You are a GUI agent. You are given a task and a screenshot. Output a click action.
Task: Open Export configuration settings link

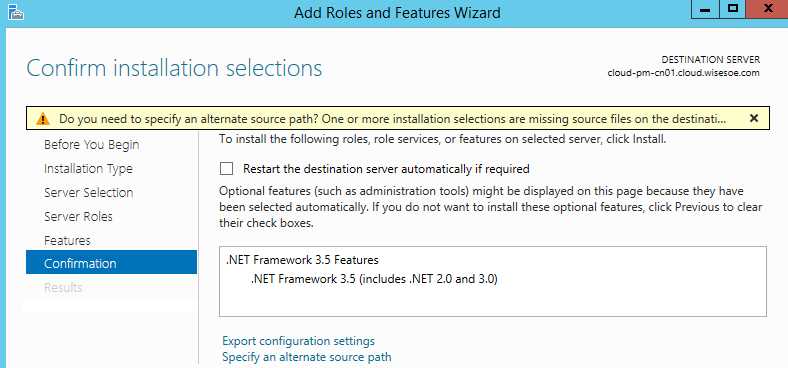(299, 341)
